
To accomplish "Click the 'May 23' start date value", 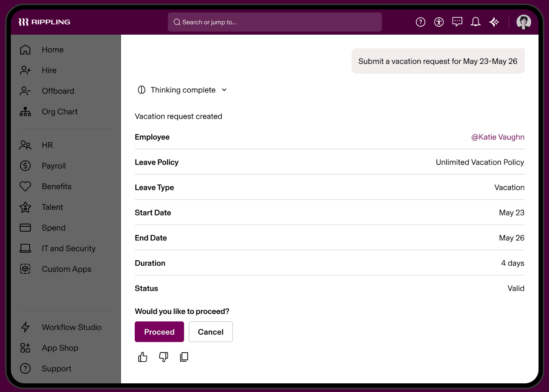I will (512, 213).
